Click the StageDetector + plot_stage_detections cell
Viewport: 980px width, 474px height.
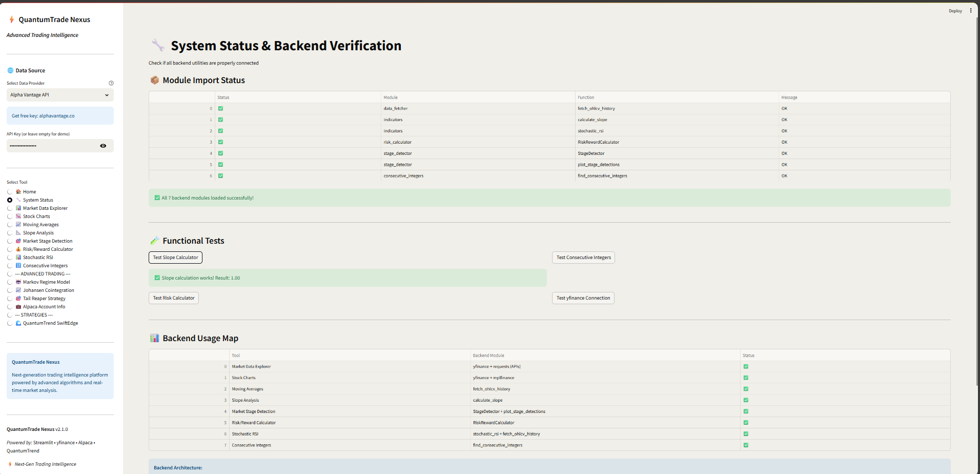(x=605, y=411)
